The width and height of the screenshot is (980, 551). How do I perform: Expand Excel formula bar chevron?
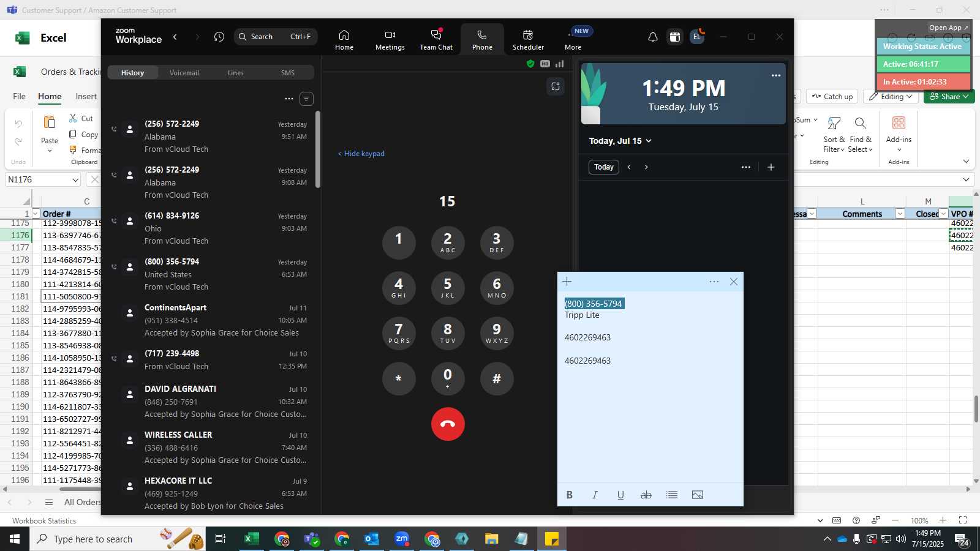966,180
